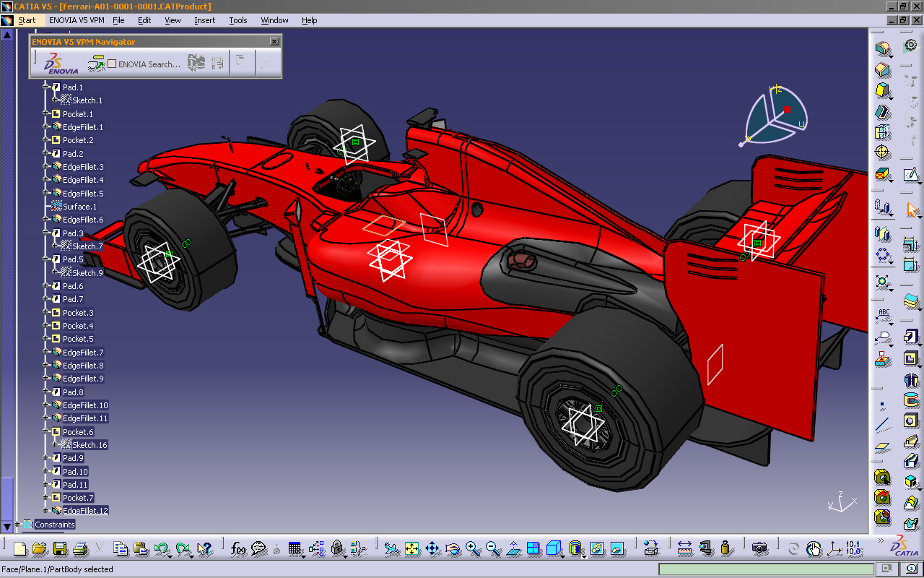Click the Paste icon in the standard toolbar
The height and width of the screenshot is (578, 924).
tap(138, 548)
